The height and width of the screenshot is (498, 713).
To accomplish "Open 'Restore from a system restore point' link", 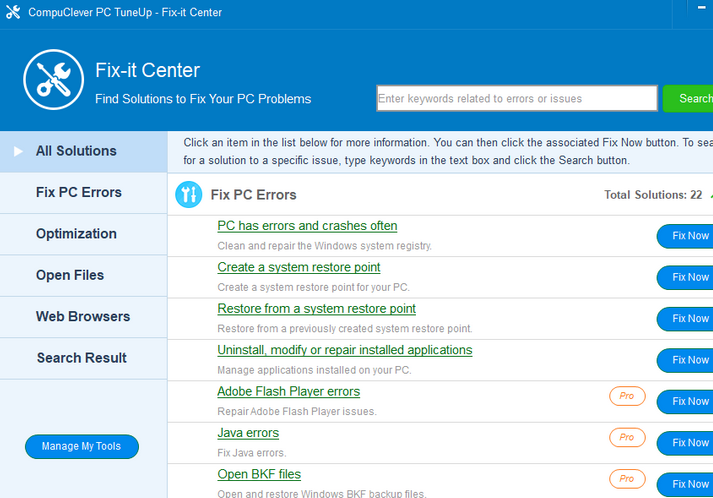I will 316,309.
